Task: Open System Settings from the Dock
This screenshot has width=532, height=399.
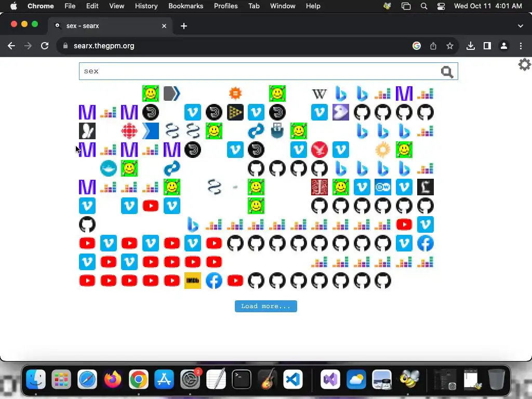Action: point(190,379)
